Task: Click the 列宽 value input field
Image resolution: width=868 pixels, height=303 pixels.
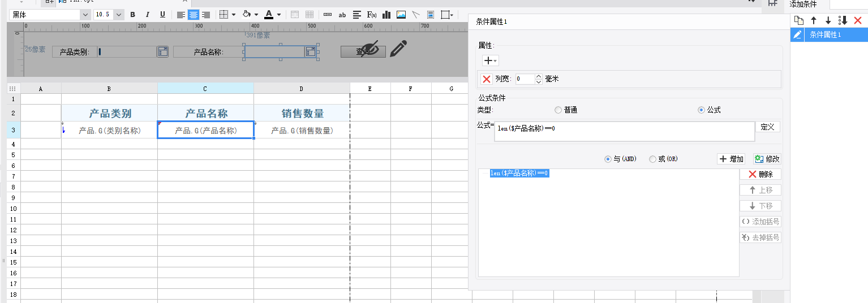Action: pyautogui.click(x=525, y=79)
